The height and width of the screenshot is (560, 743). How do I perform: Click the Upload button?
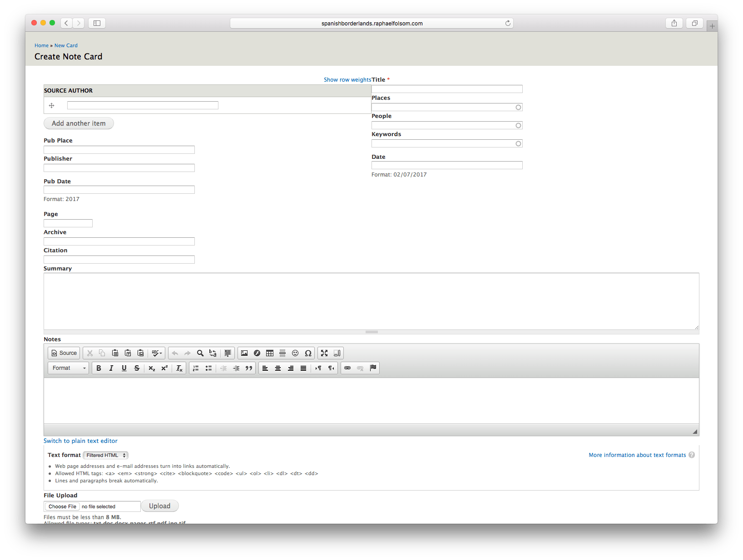(160, 506)
